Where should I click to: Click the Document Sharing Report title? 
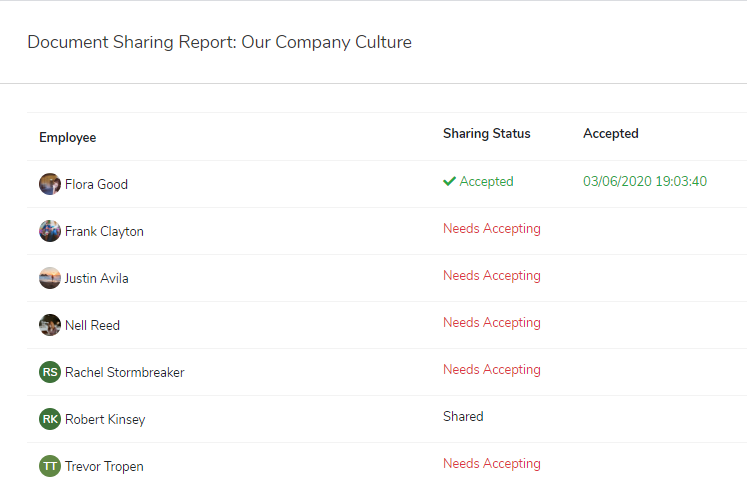coord(219,42)
